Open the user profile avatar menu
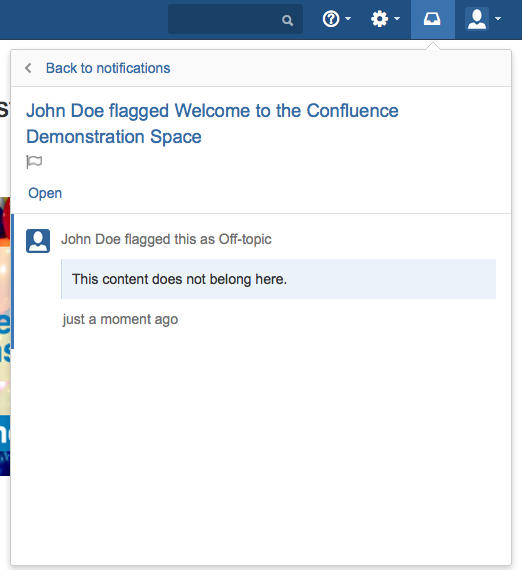 coord(477,19)
